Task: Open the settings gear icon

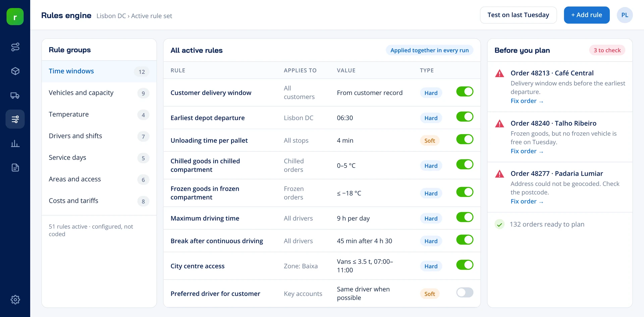Action: click(x=15, y=300)
